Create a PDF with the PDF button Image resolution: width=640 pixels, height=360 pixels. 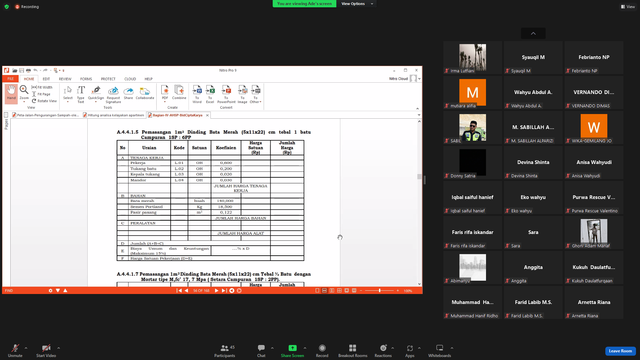point(165,94)
